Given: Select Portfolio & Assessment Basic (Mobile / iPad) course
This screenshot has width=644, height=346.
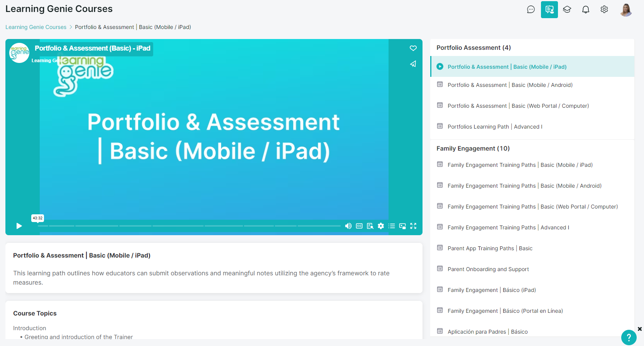Looking at the screenshot, I should pos(532,67).
